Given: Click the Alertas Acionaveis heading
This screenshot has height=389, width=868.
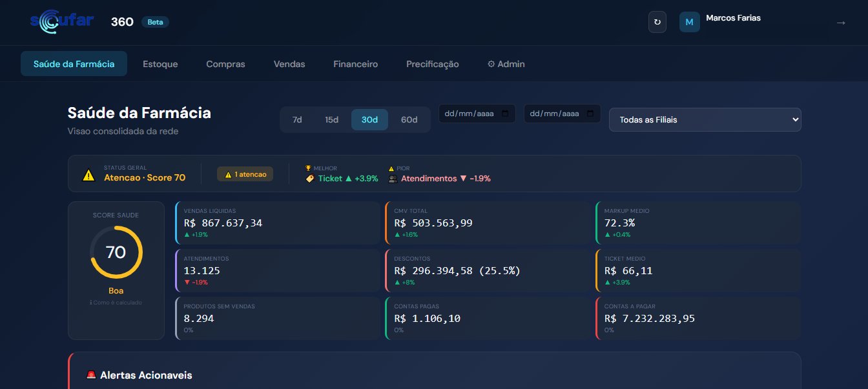Looking at the screenshot, I should click(x=146, y=375).
